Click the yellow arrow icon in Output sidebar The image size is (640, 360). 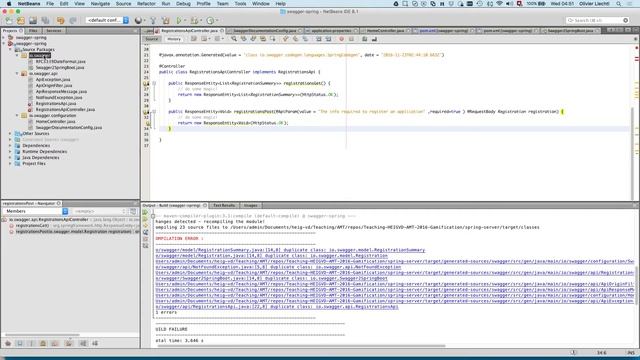click(145, 226)
